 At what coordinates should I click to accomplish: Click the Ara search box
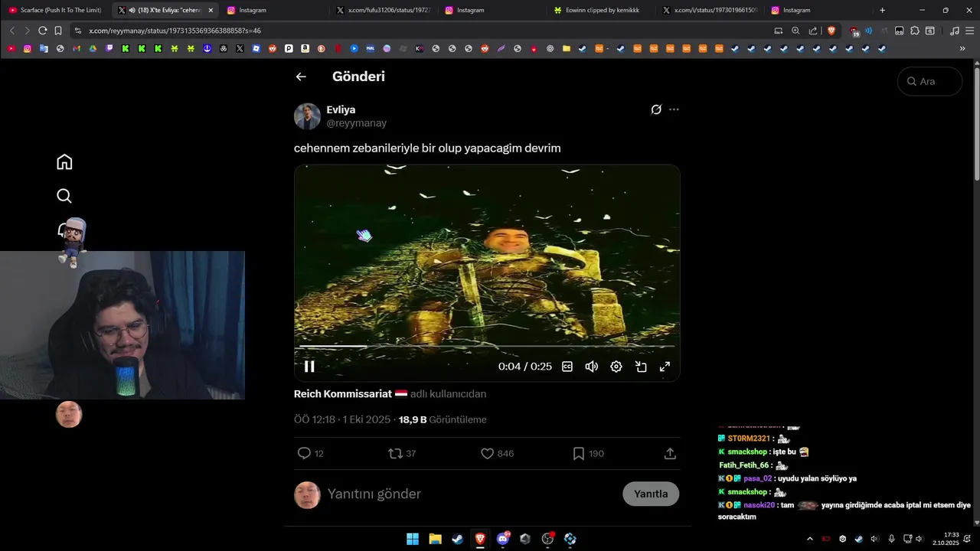pos(929,81)
